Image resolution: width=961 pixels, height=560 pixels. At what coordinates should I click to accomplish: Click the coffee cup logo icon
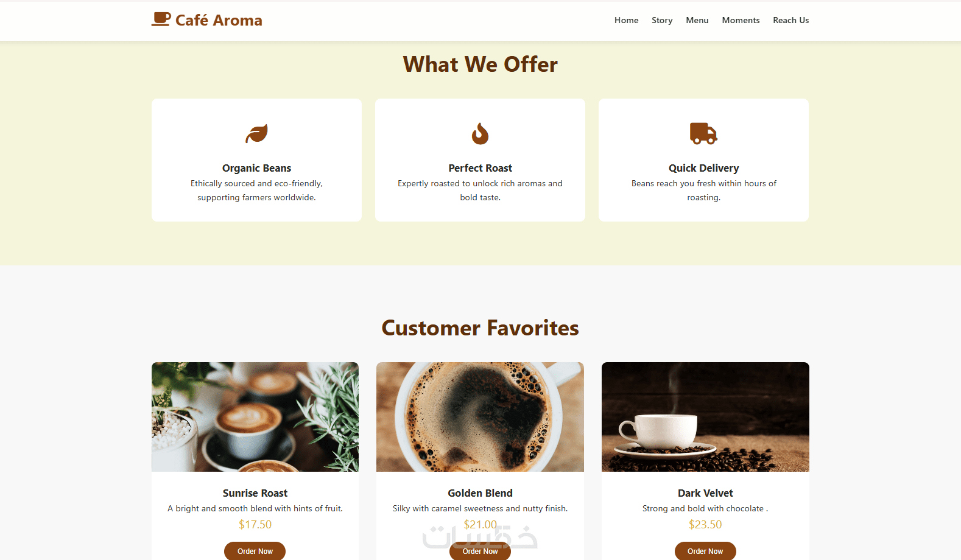[x=161, y=19]
